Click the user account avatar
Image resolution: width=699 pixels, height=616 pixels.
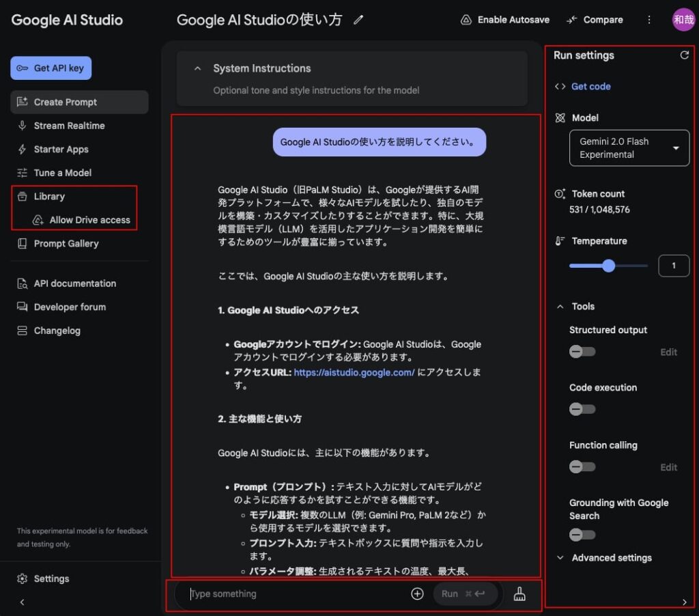tap(683, 20)
